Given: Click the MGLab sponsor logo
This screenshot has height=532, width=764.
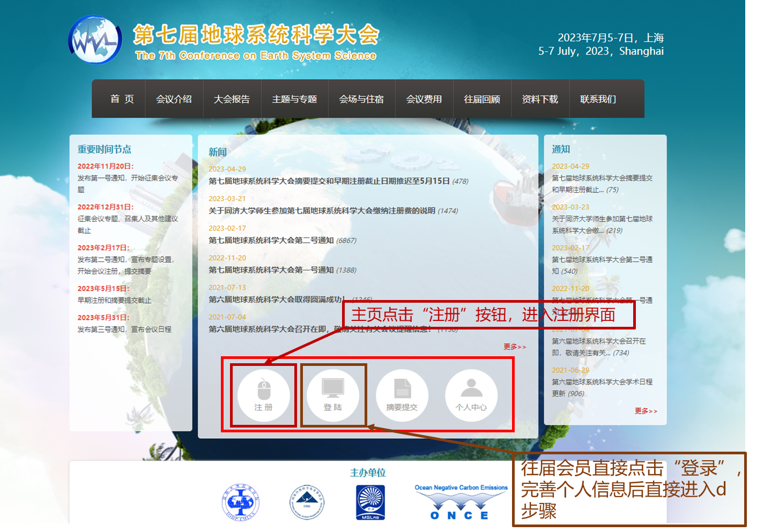Looking at the screenshot, I should coord(370,503).
